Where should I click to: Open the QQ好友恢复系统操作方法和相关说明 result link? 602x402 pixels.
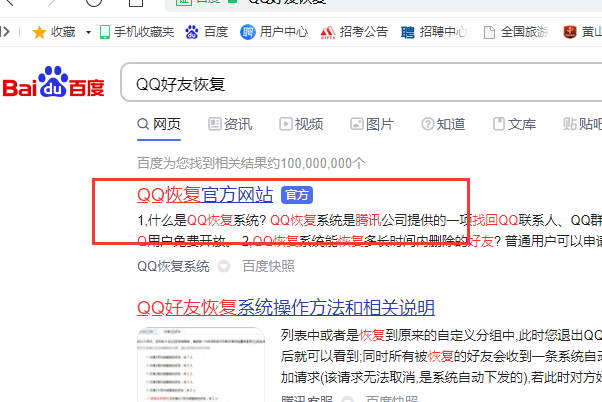point(285,306)
